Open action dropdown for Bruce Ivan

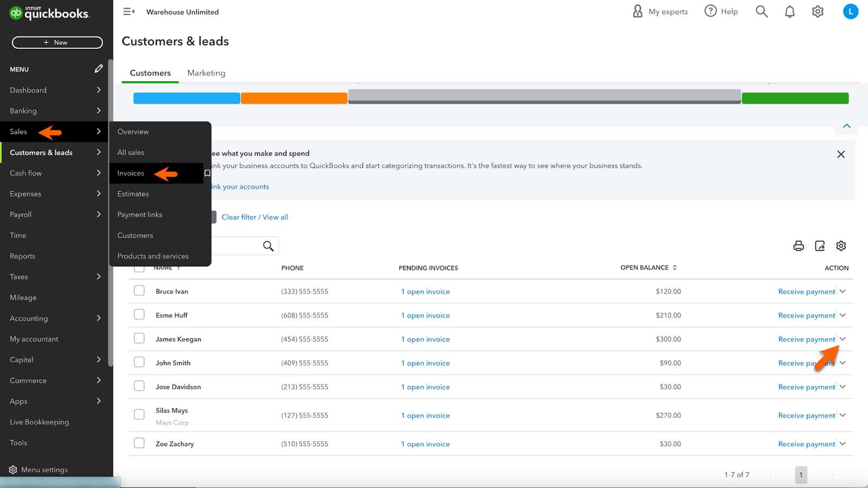point(843,291)
